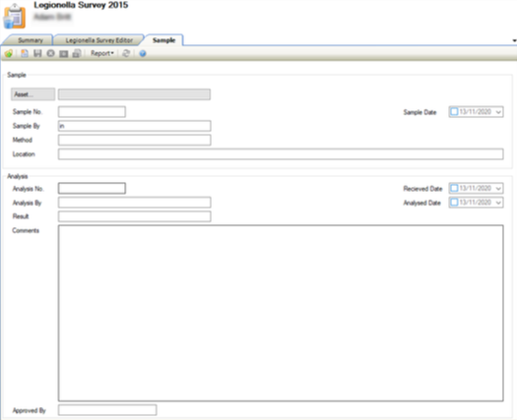Tick the Recieved Date checkbox
Image resolution: width=517 pixels, height=420 pixels.
tap(454, 188)
